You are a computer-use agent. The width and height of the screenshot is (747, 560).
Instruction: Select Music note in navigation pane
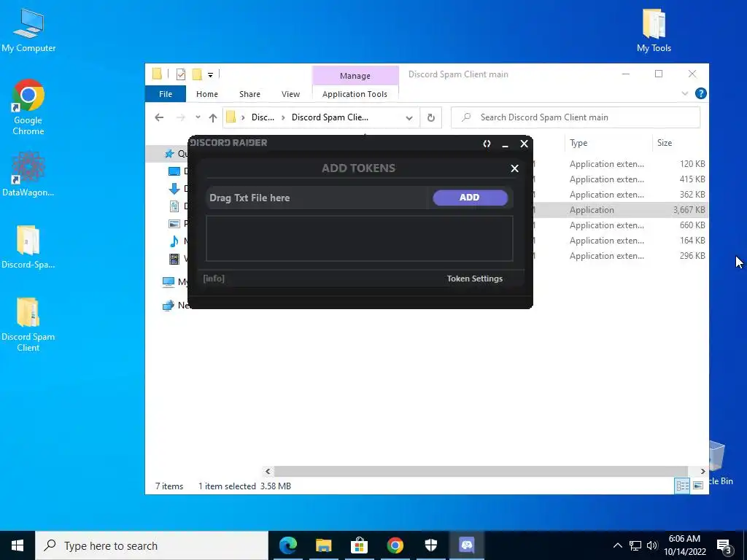tap(174, 241)
